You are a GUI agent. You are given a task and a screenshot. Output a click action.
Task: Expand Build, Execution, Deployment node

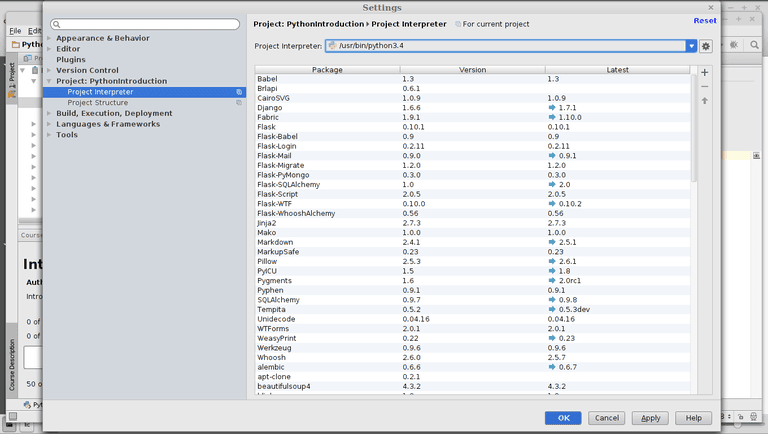[x=49, y=113]
